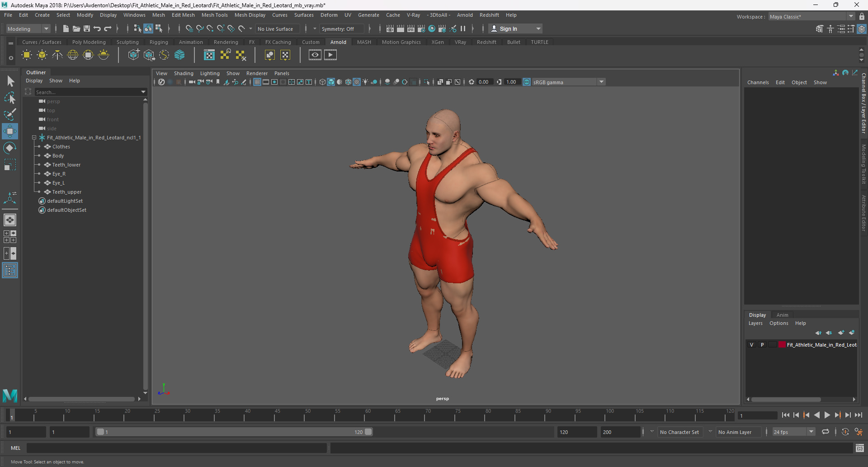Create an Arnold mesh light
Viewport: 868px width, 467px height.
(42, 55)
